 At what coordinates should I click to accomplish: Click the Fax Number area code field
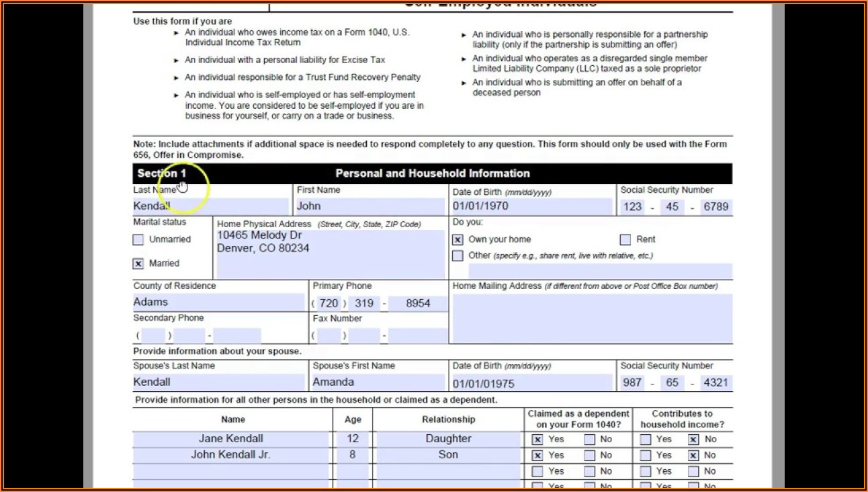(x=329, y=335)
